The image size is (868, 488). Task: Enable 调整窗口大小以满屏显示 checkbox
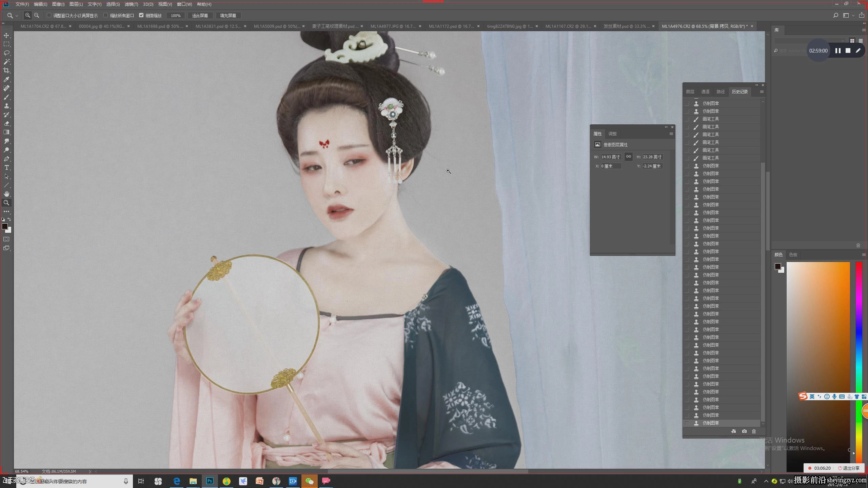click(49, 15)
